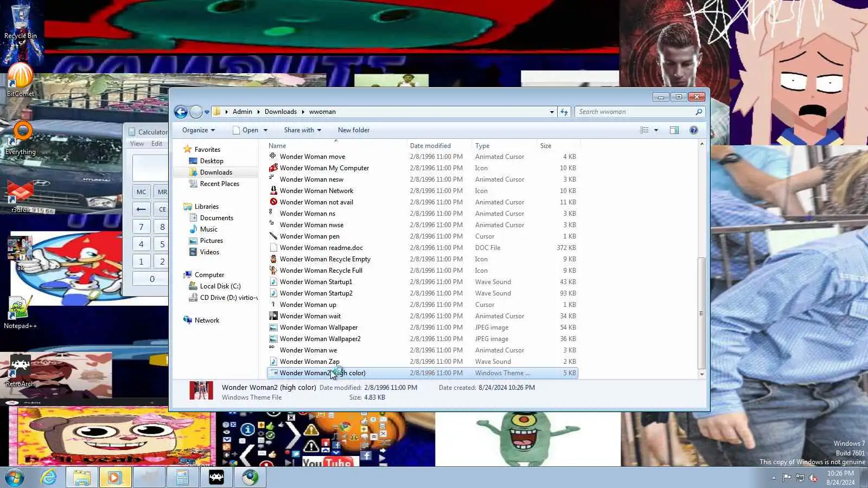
Task: Click the Open button in the toolbar
Action: click(x=245, y=130)
